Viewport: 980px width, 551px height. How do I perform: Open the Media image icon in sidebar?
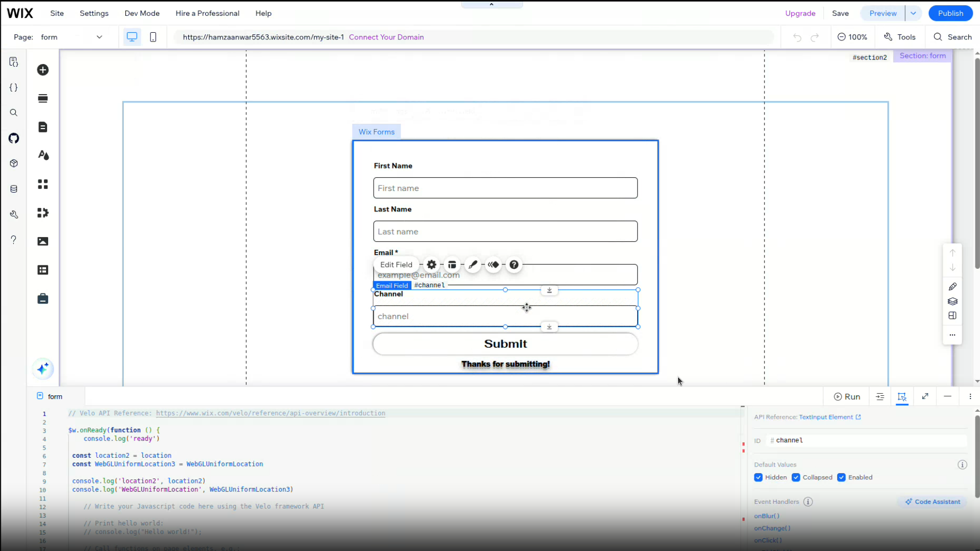click(x=43, y=241)
